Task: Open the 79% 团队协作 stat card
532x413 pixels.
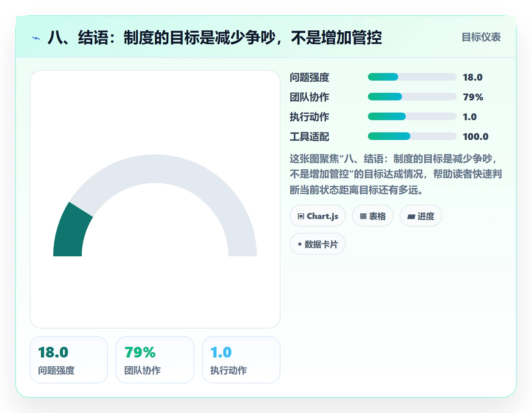Action: pyautogui.click(x=155, y=360)
